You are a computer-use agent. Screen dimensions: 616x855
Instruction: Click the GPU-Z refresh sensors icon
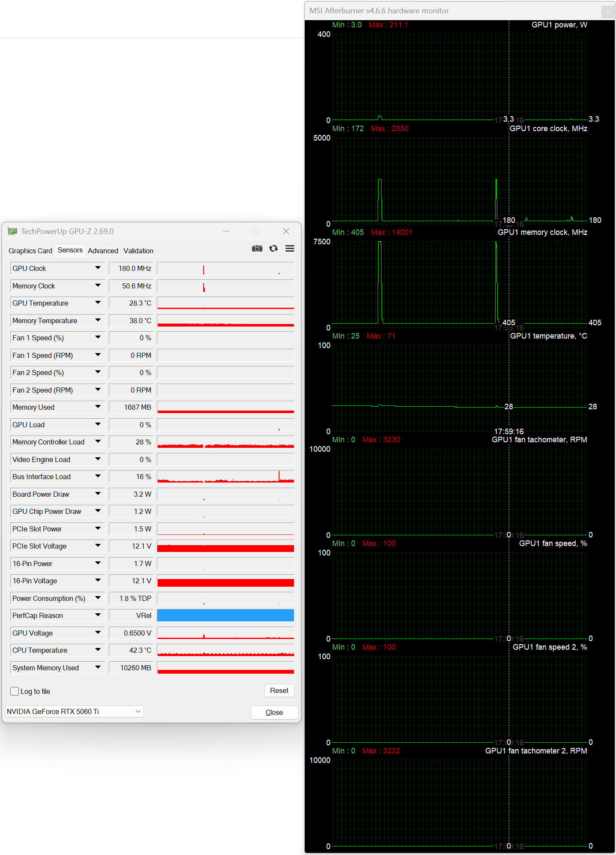pos(273,249)
